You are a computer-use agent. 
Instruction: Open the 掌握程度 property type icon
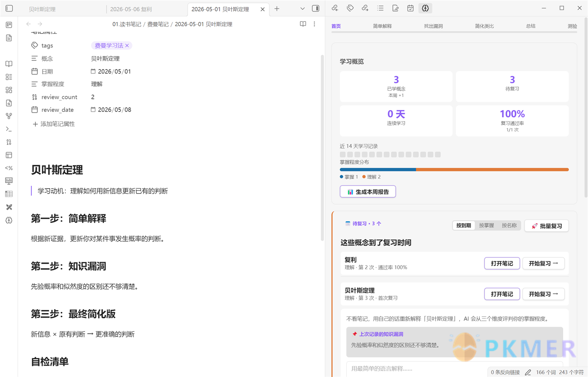click(35, 84)
